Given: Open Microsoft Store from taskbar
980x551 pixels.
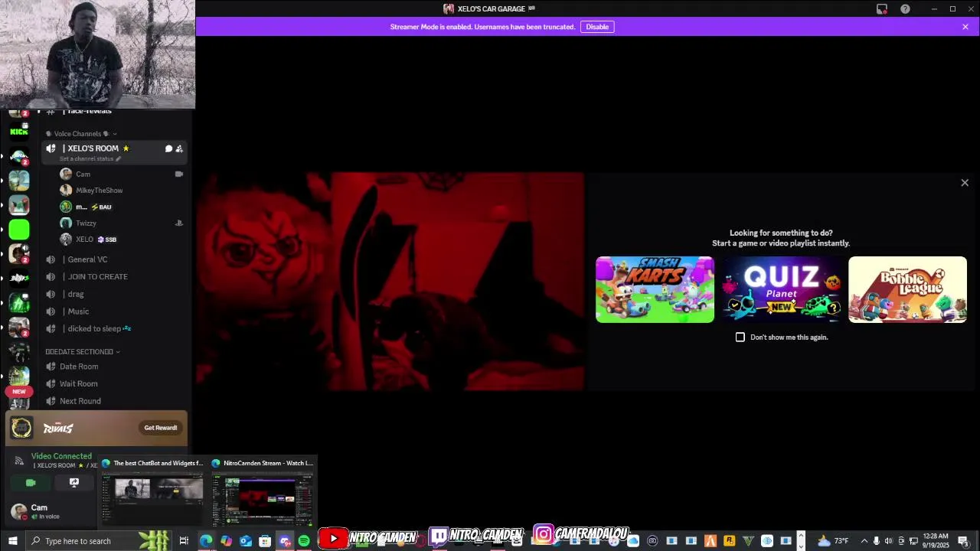Looking at the screenshot, I should [x=265, y=541].
